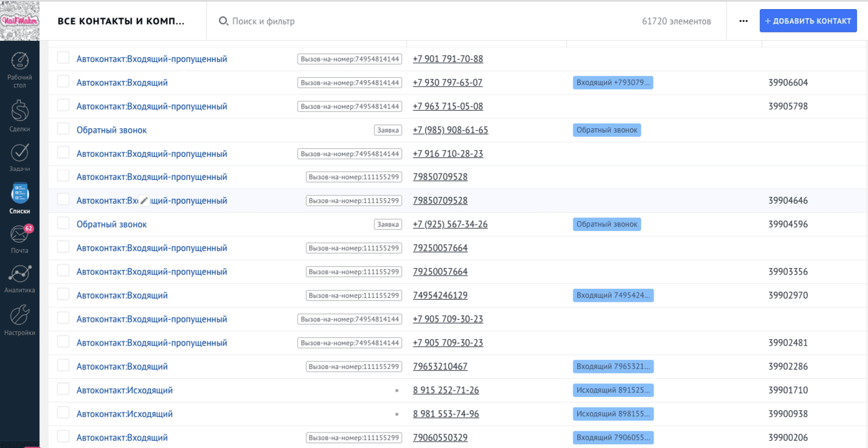The image size is (868, 448).
Task: Click the Обратный звонок tag for +7 (925) 567-34-26
Action: (606, 225)
